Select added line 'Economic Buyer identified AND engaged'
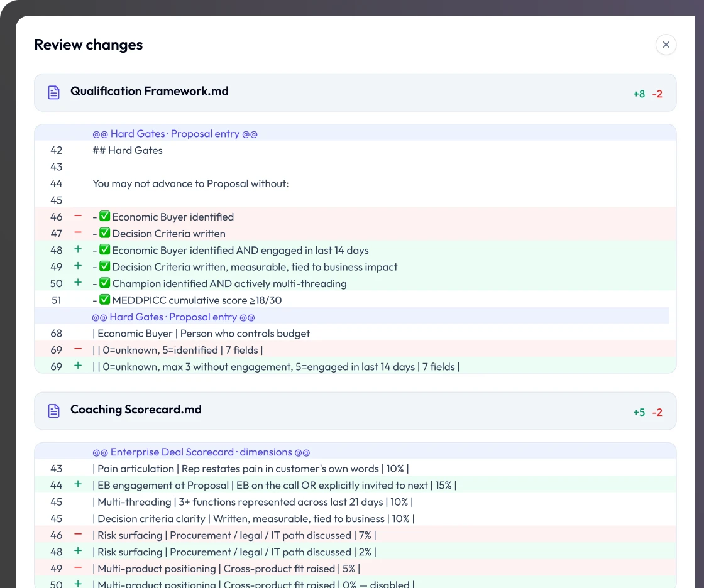Viewport: 704px width, 588px height. 355,250
